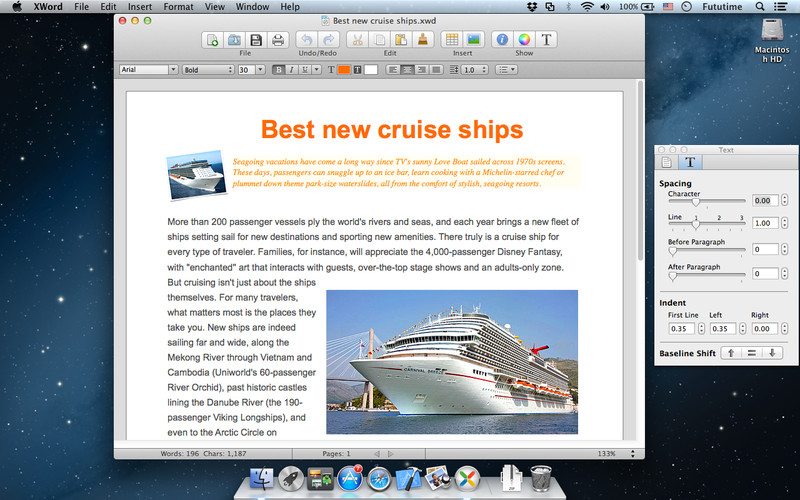This screenshot has height=500, width=800.
Task: Click the After Paragraph value field
Action: [x=765, y=273]
